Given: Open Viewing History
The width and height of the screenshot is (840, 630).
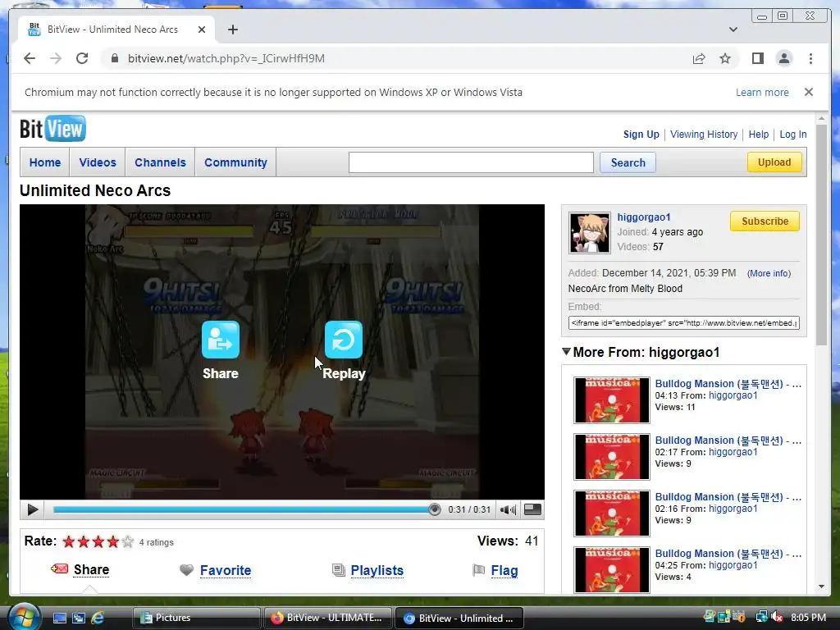Looking at the screenshot, I should (x=703, y=135).
